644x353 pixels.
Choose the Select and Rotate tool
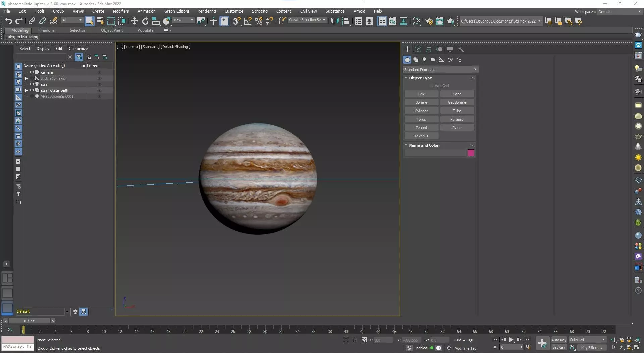145,21
